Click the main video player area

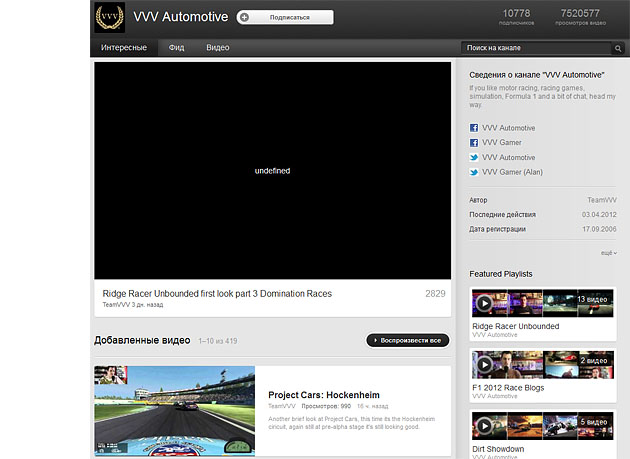coord(272,171)
